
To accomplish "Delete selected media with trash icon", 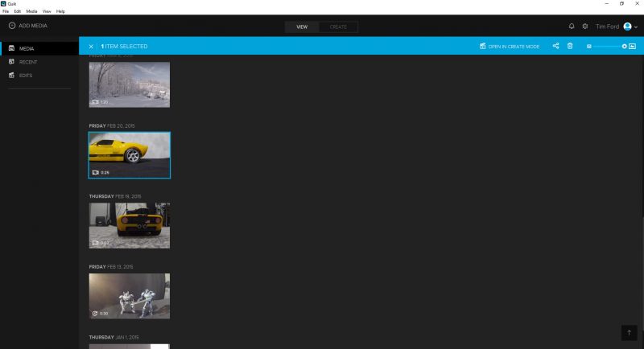I will point(570,47).
